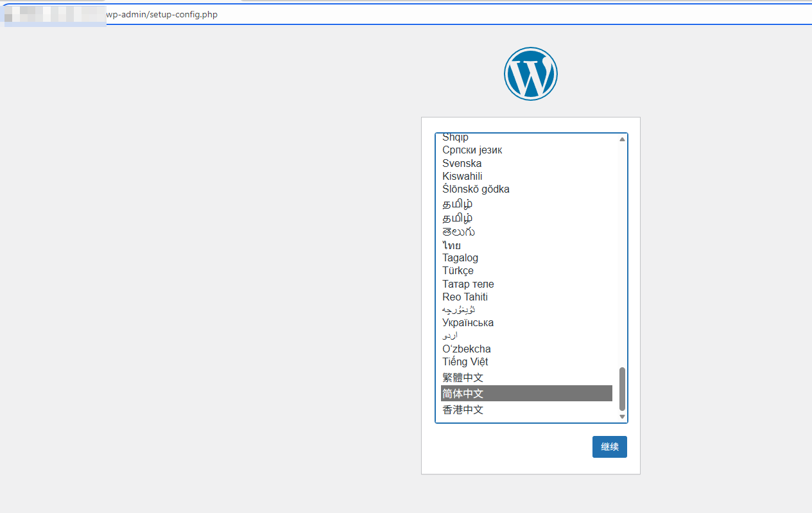Screen dimensions: 812x513
Task: Pick ئۇيغۇرچە (Uyghur) language option
Action: (x=526, y=309)
